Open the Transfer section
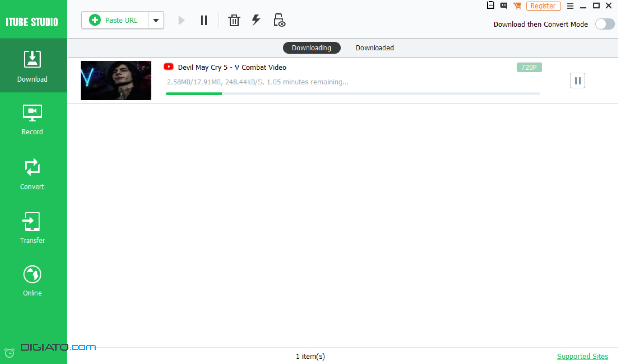Image resolution: width=618 pixels, height=364 pixels. pyautogui.click(x=32, y=228)
